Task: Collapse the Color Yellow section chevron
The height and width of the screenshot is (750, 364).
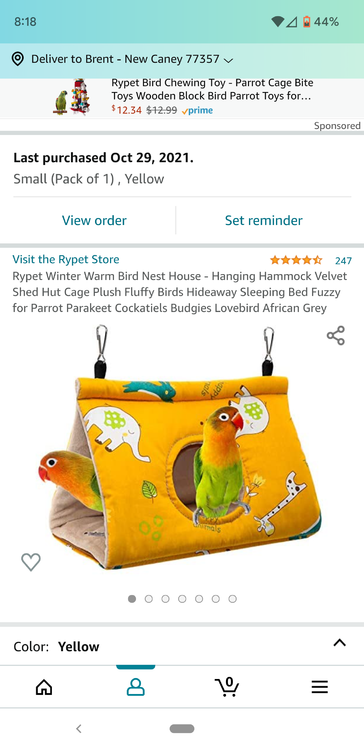Action: pos(339,643)
